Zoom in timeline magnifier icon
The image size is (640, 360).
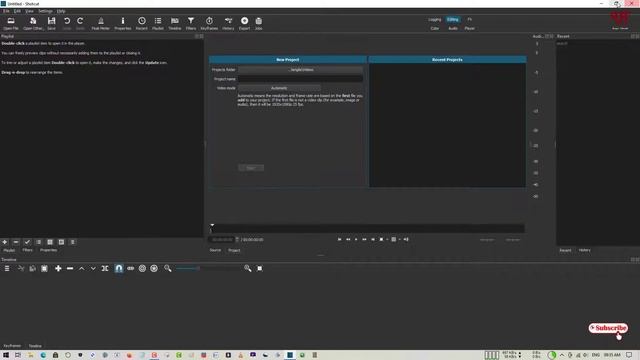[248, 268]
